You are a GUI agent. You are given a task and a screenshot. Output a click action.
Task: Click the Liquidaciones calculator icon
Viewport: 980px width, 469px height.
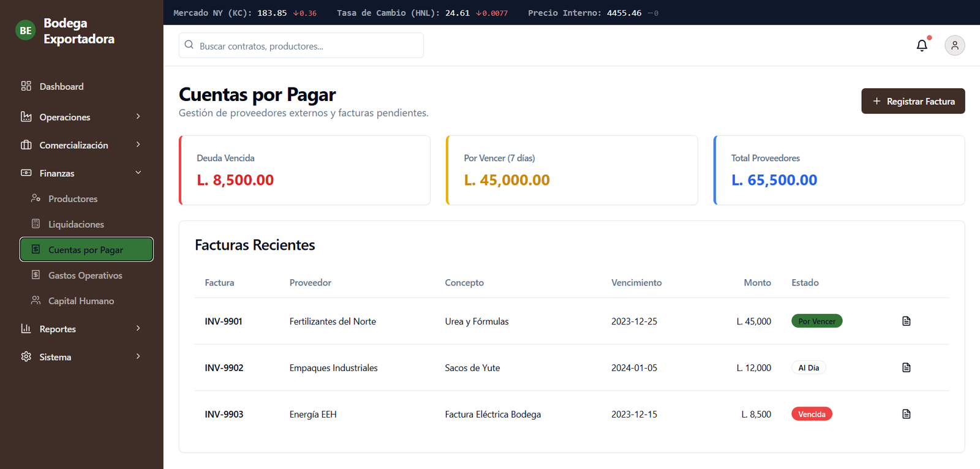[36, 223]
